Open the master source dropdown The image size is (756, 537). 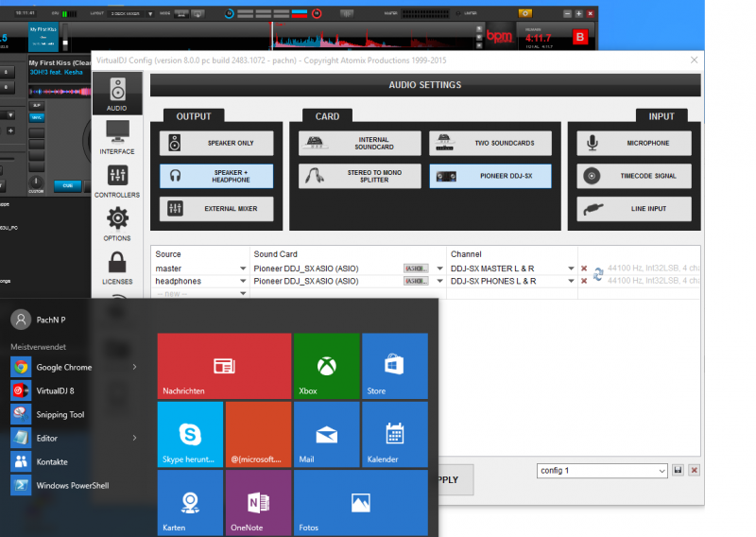(243, 268)
